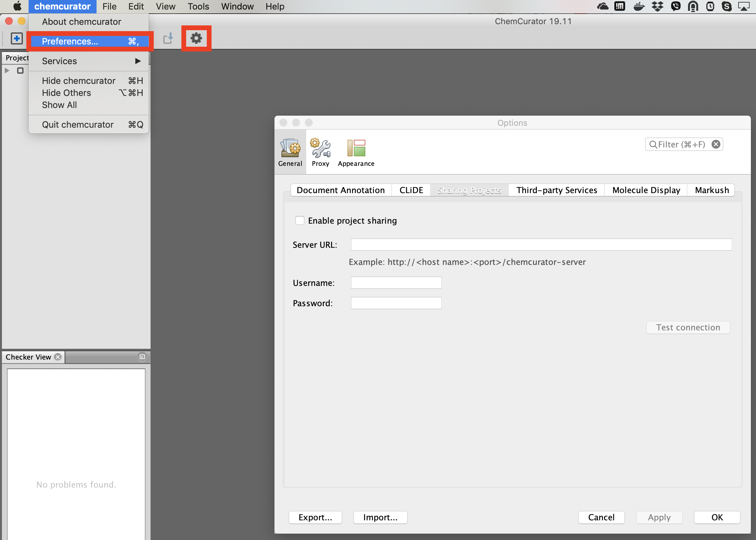Image resolution: width=756 pixels, height=540 pixels.
Task: Close the Checker View tab
Action: click(58, 357)
